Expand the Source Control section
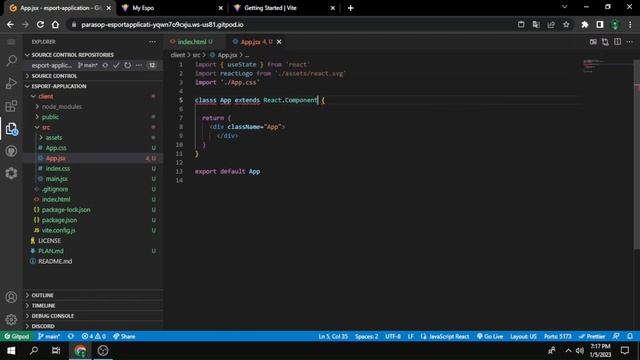This screenshot has width=640, height=360. (x=54, y=76)
